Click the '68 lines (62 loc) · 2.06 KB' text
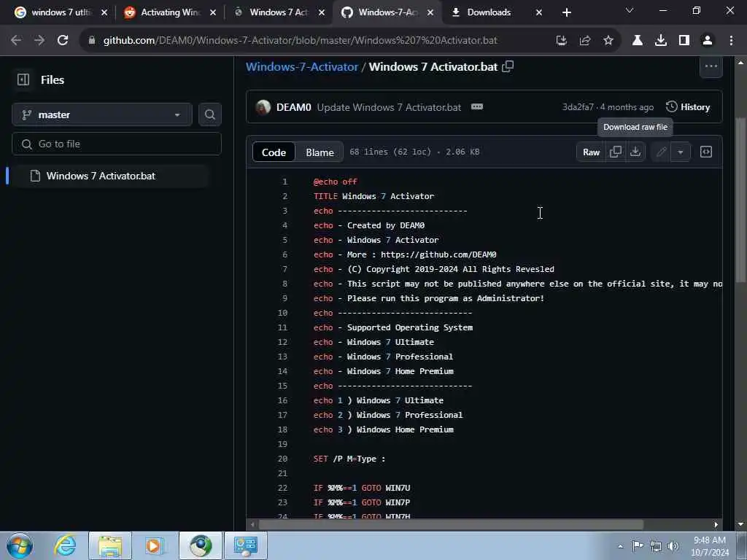Screen dimensions: 747x560 pos(414,152)
